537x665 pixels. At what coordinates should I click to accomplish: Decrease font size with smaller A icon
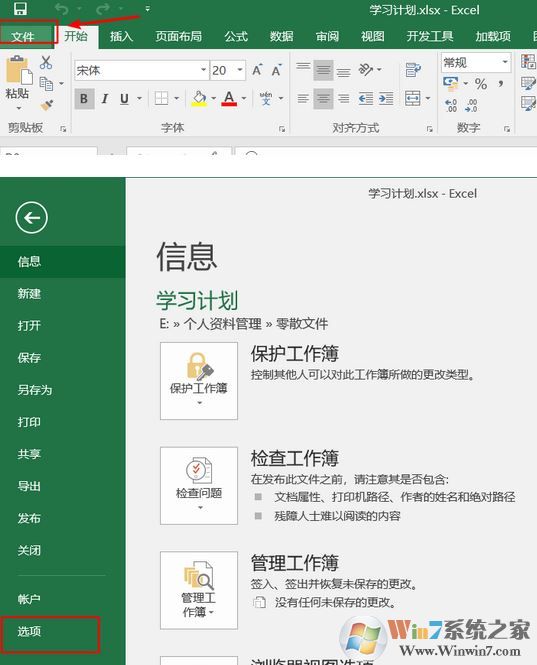277,70
